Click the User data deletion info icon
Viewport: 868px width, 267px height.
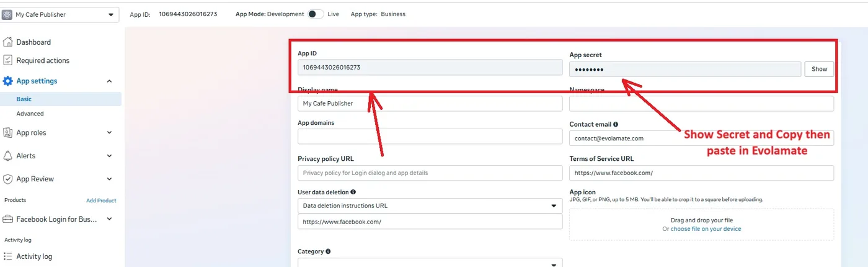[x=353, y=192]
